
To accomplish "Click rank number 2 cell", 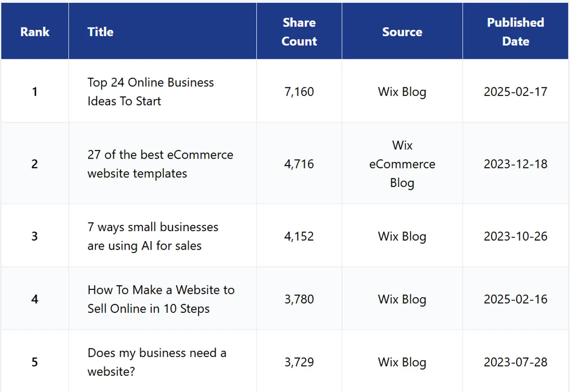I will (x=35, y=164).
